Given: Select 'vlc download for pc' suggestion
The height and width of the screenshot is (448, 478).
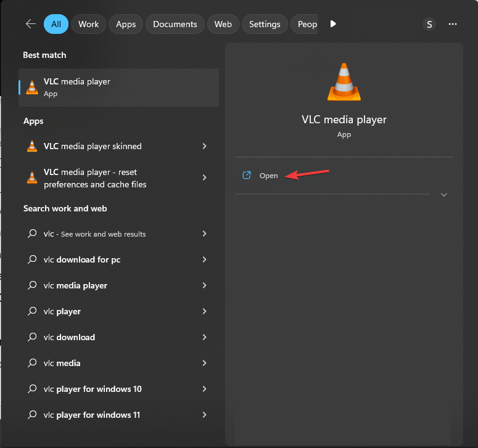Looking at the screenshot, I should [118, 259].
